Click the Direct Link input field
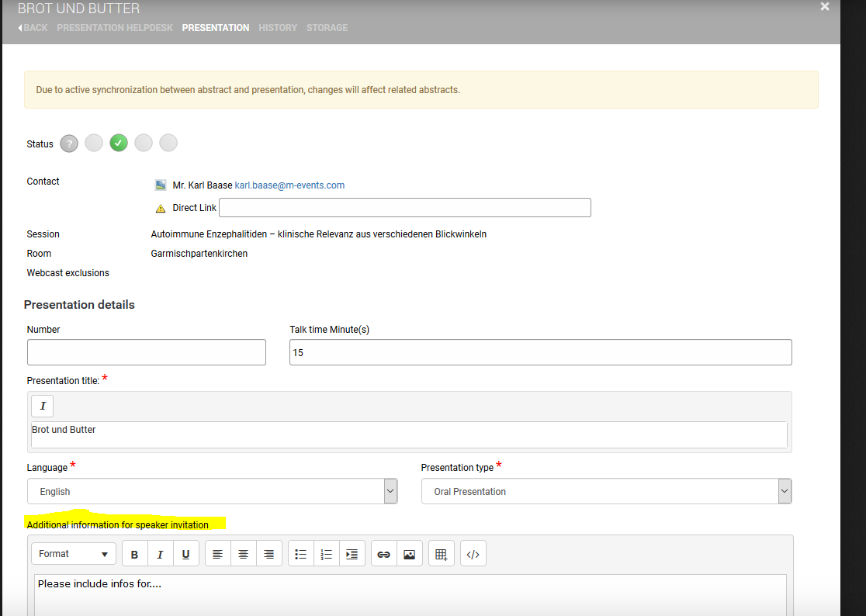Image resolution: width=866 pixels, height=616 pixels. click(405, 208)
